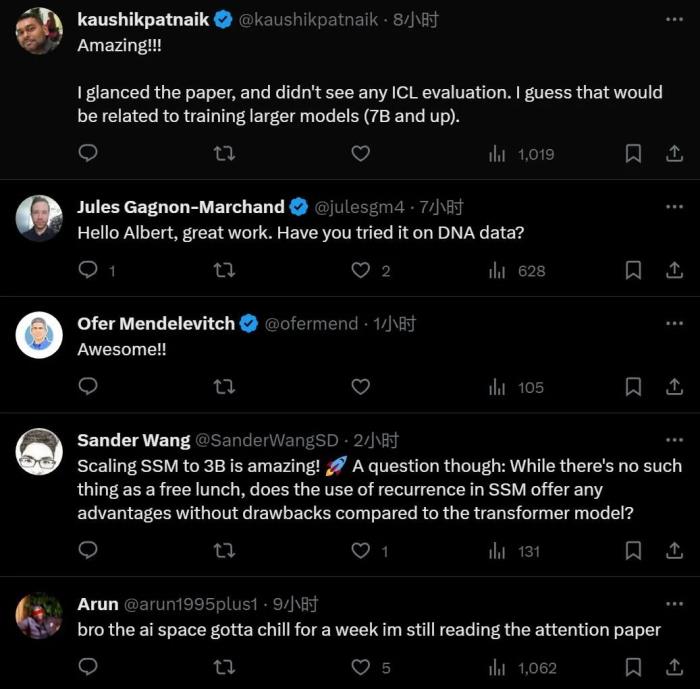Image resolution: width=700 pixels, height=689 pixels.
Task: Open Sander Wang's profile name
Action: tap(133, 440)
